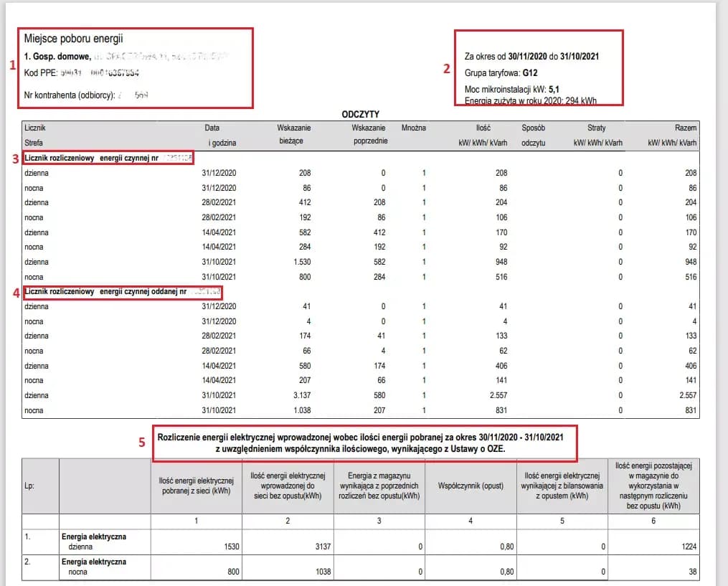
Task: Click the red annotation number 1
Action: point(12,65)
